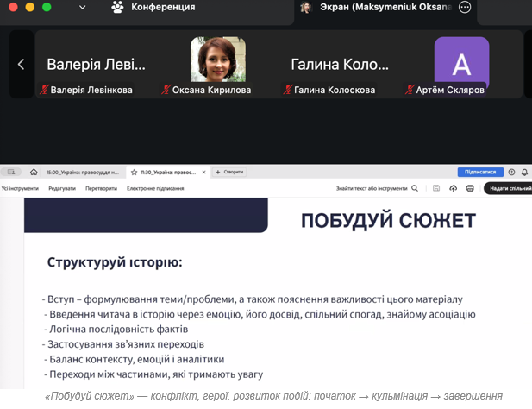Click the Створити new tab button
Screen dimensions: 532x409
(x=230, y=172)
